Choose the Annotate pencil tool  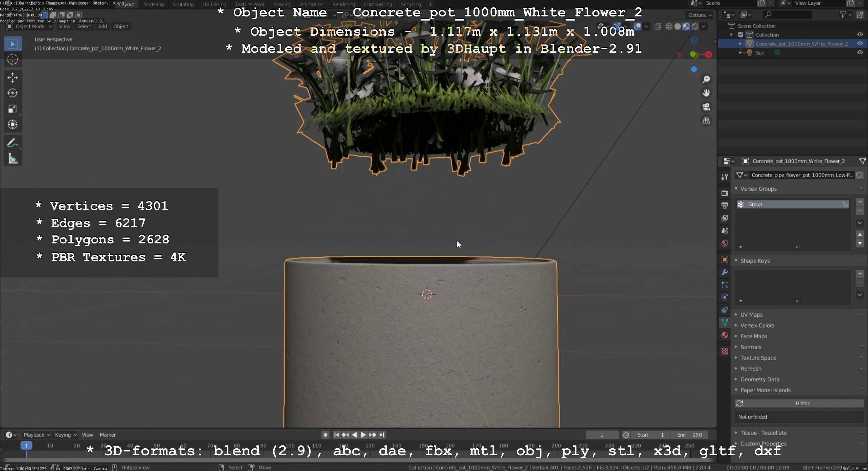[x=13, y=143]
